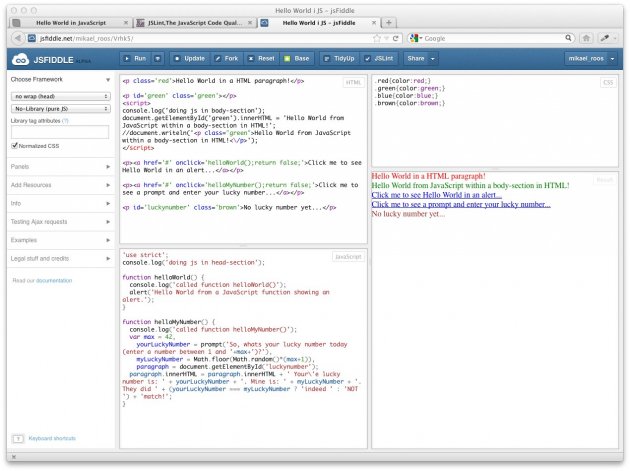This screenshot has height=471, width=630.
Task: Expand the Legal stuff and credits section
Action: click(x=60, y=258)
